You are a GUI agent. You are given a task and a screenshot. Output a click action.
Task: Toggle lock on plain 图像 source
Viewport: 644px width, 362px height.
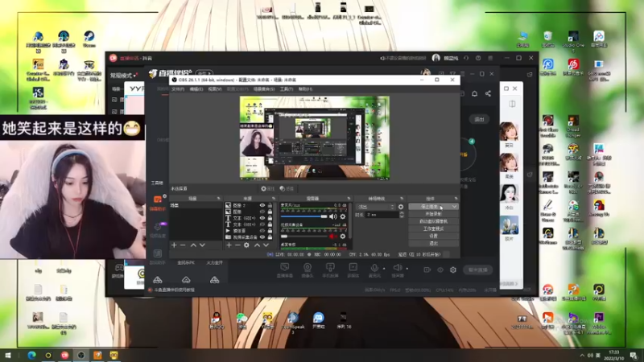point(270,212)
